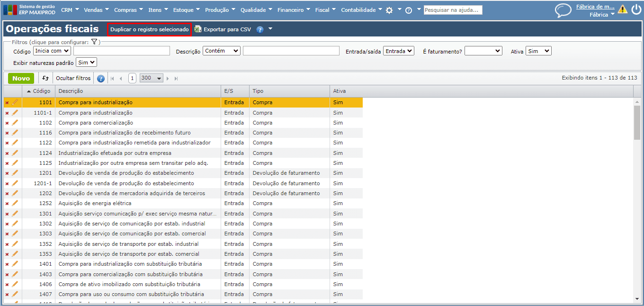Open the Financeiro menu
The height and width of the screenshot is (306, 644).
293,10
